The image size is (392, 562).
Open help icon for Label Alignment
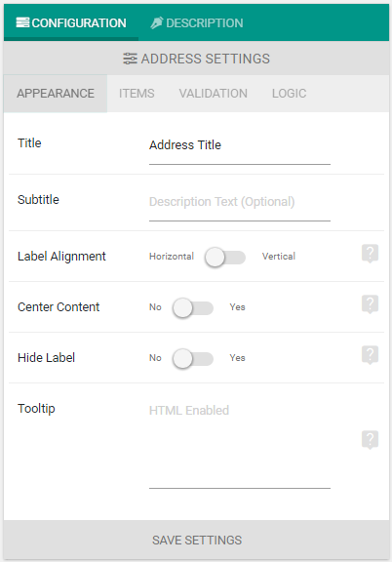tap(371, 254)
